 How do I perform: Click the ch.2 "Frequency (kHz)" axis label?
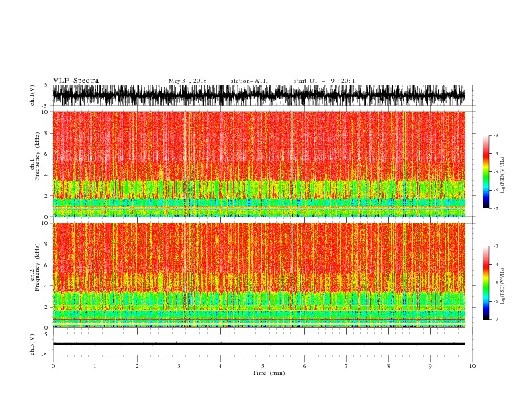pyautogui.click(x=38, y=267)
